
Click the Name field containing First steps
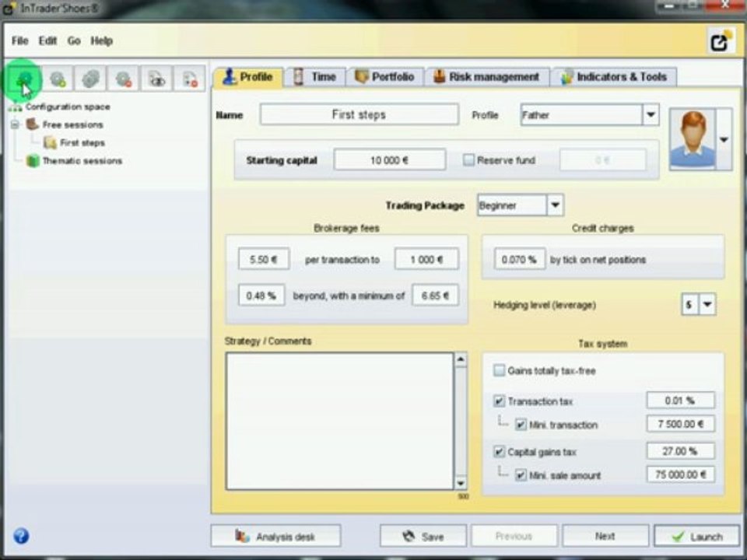[359, 115]
